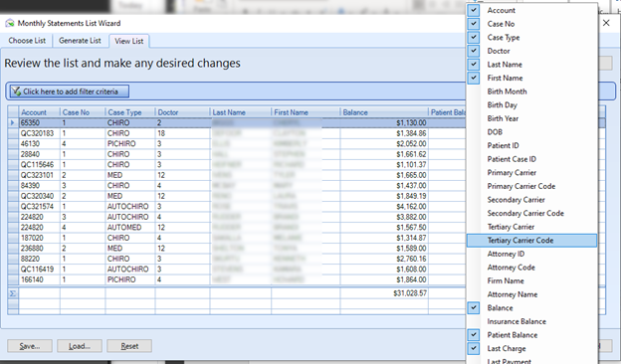Click the filter funnel icon

[x=16, y=91]
